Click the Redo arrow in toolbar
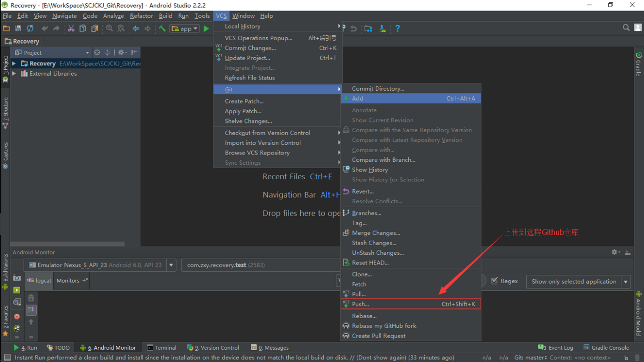644x362 pixels. click(x=56, y=28)
